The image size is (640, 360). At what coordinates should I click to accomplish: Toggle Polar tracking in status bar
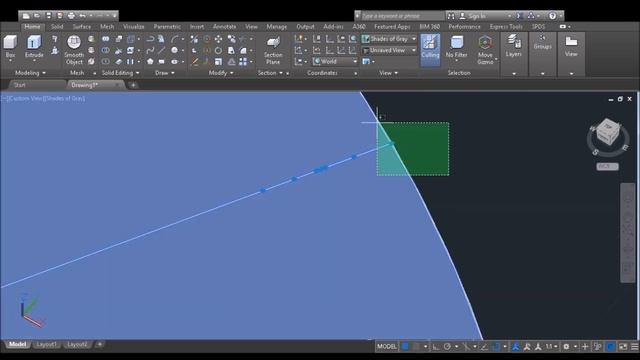[447, 347]
